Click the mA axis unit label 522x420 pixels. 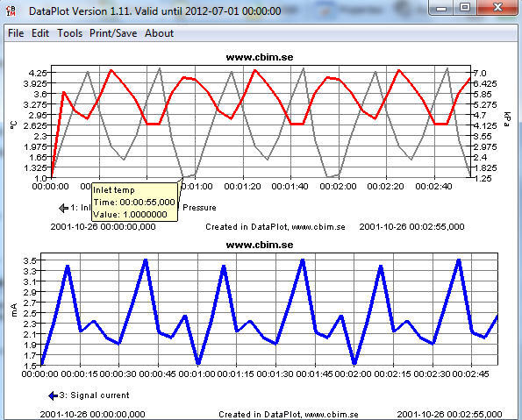pos(15,310)
